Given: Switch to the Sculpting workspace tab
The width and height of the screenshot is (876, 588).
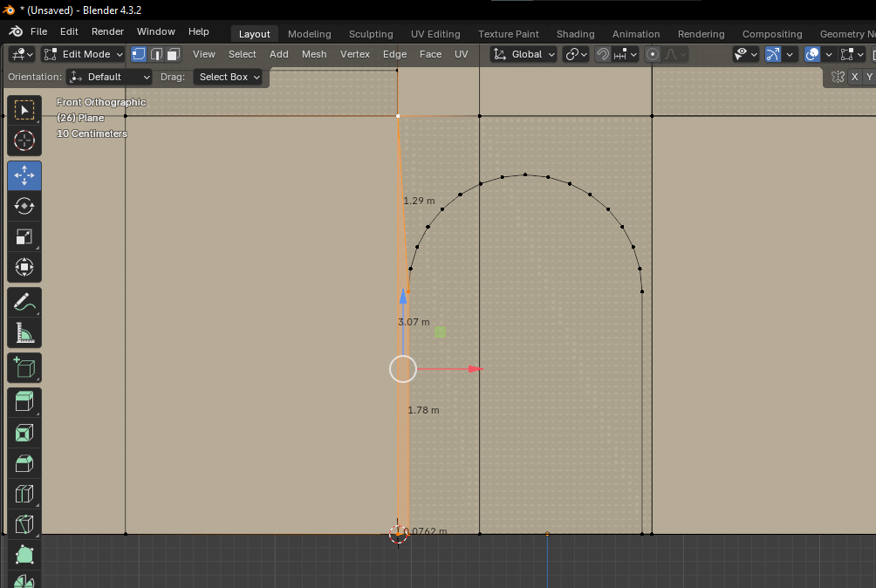Looking at the screenshot, I should pos(371,34).
